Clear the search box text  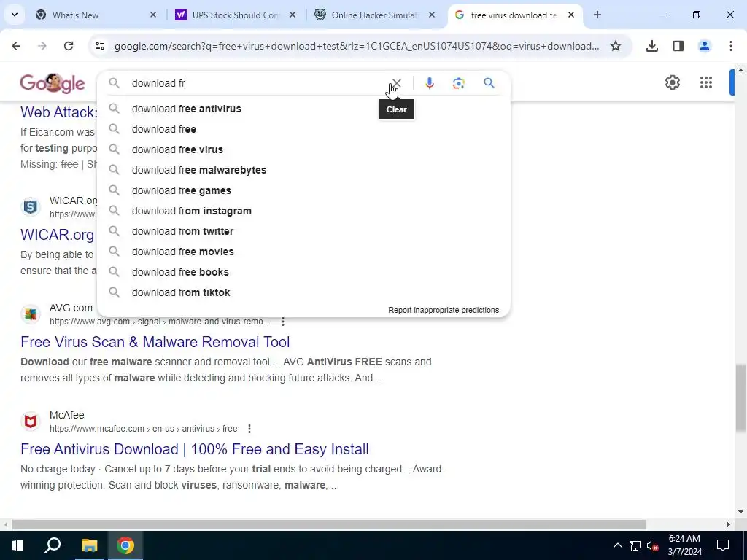[x=396, y=83]
